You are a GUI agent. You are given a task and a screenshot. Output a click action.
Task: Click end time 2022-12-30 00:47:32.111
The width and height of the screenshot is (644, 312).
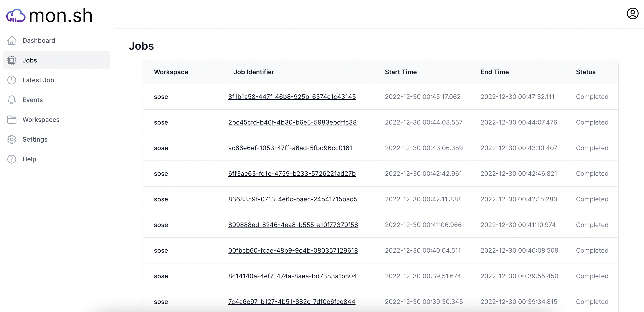[518, 97]
